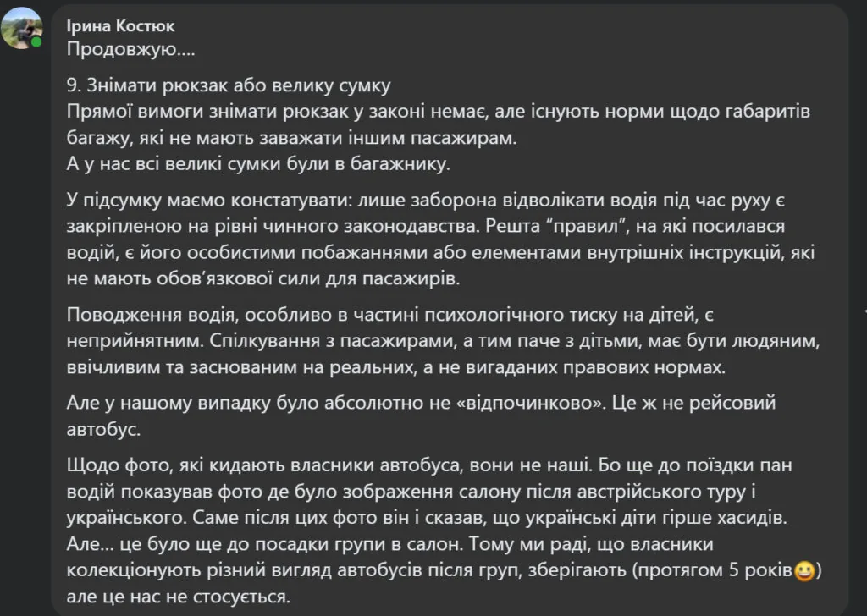The height and width of the screenshot is (616, 867).
Task: Click the green online status dot
Action: [36, 41]
